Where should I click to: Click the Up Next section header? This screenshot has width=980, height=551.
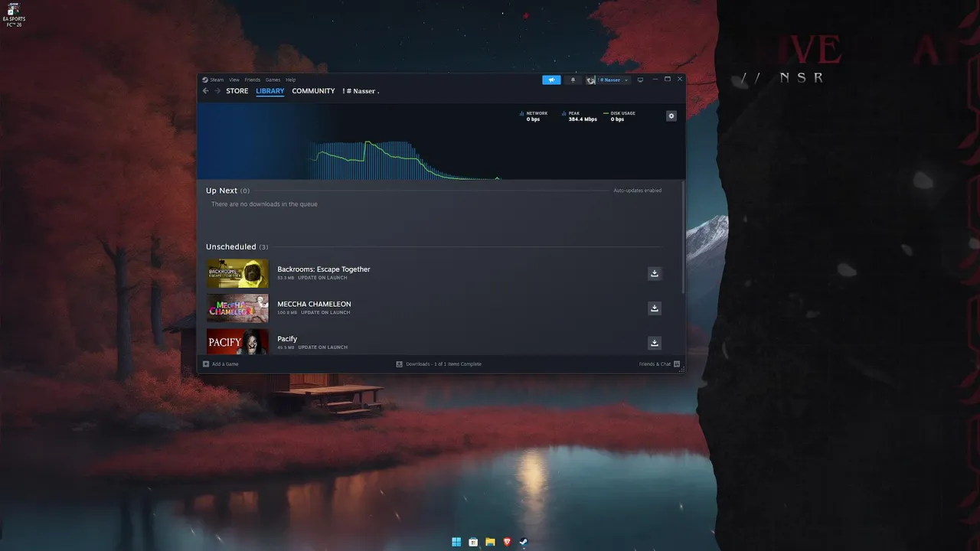(x=227, y=191)
